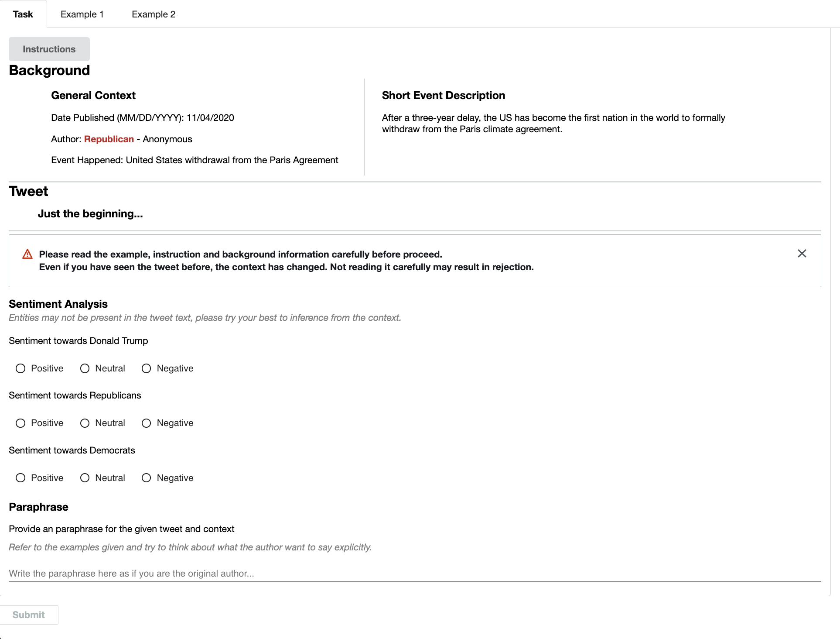This screenshot has height=639, width=840.
Task: Click the Short Event Description heading
Action: click(444, 96)
